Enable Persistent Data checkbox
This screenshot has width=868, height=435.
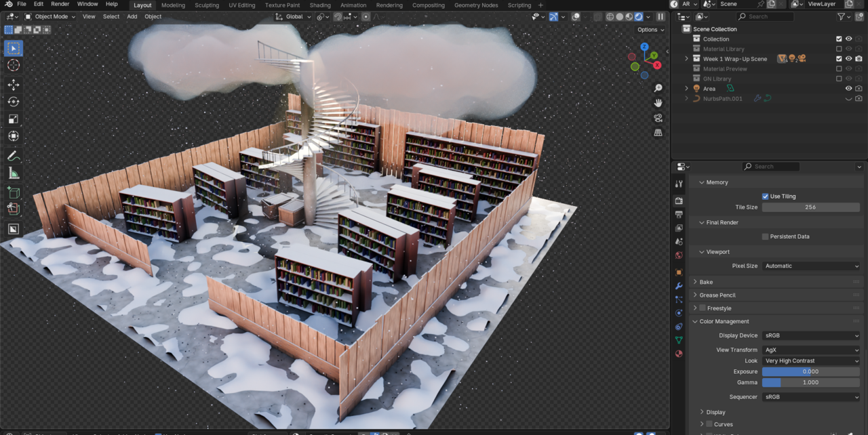(765, 236)
